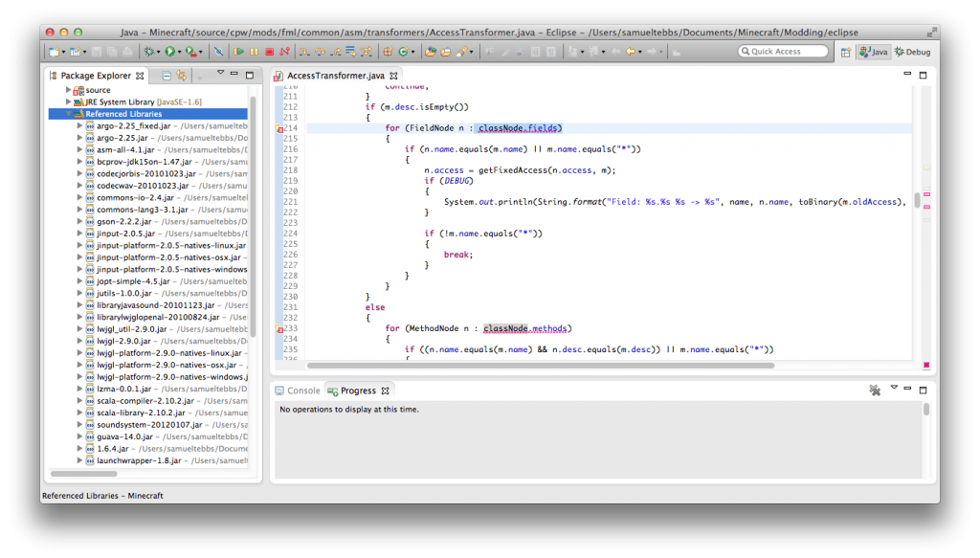The width and height of the screenshot is (980, 558).
Task: Click the New wizard toolbar icon
Action: (x=54, y=52)
